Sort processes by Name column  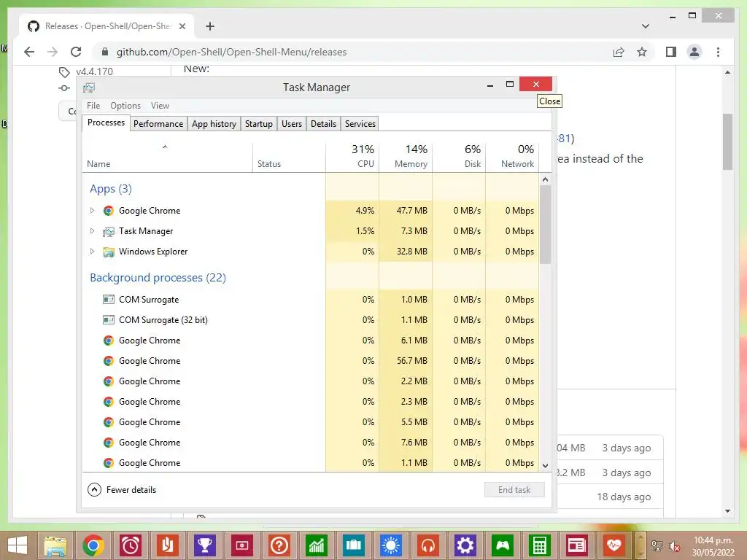[167, 156]
